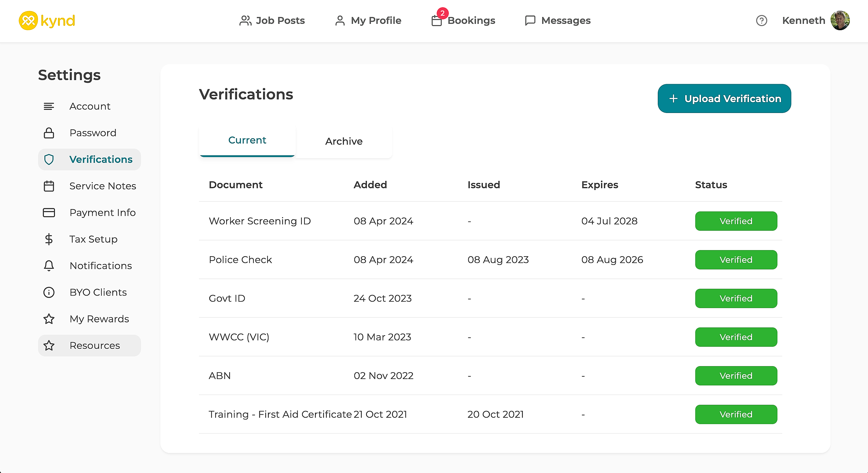Click the Bookings calendar icon with badge
868x473 pixels.
437,21
